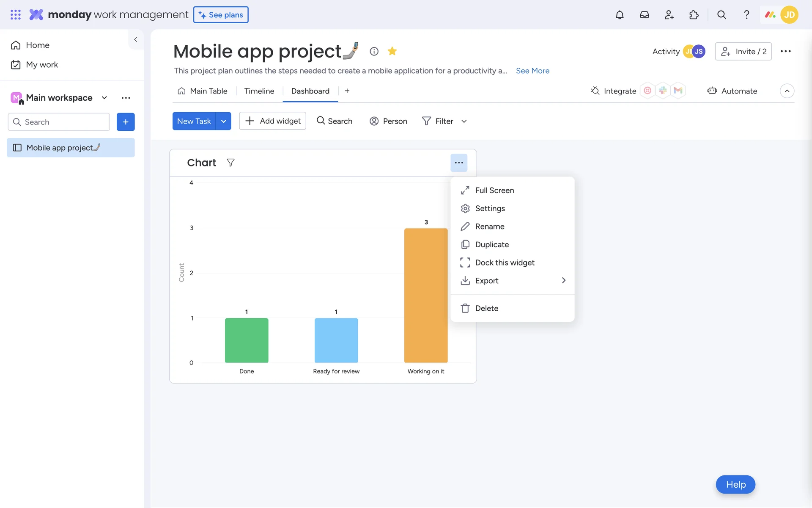Expand the New Task dropdown arrow
The height and width of the screenshot is (508, 812).
coord(223,121)
